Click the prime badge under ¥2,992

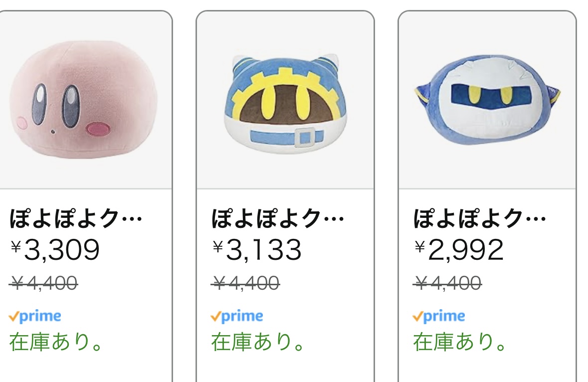coord(439,316)
